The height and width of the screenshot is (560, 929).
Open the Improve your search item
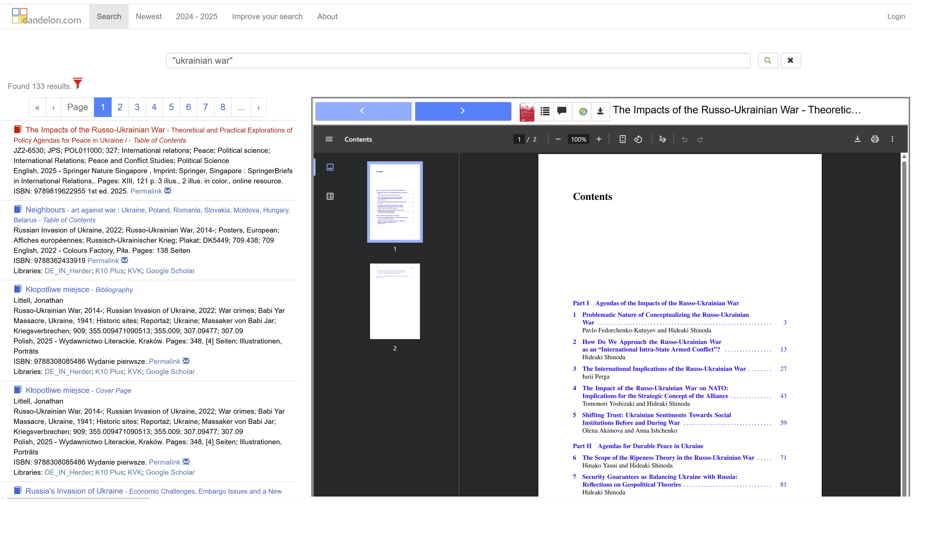pyautogui.click(x=267, y=16)
